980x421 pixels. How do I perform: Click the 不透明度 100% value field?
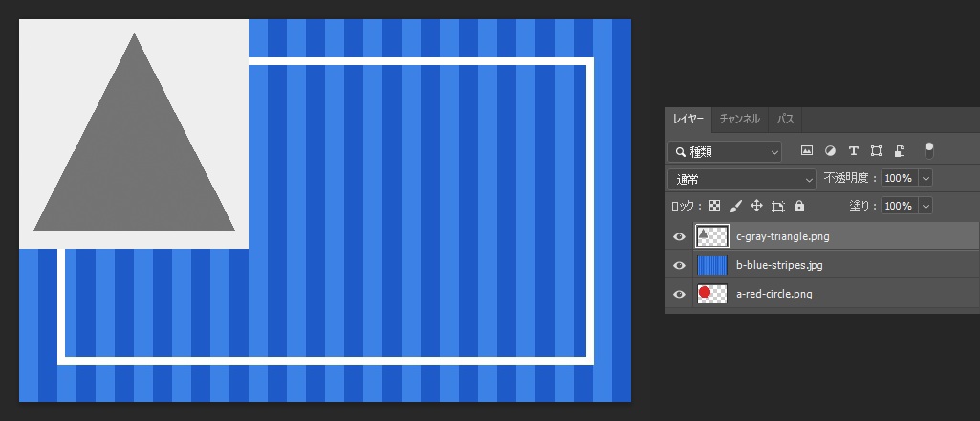coord(899,178)
